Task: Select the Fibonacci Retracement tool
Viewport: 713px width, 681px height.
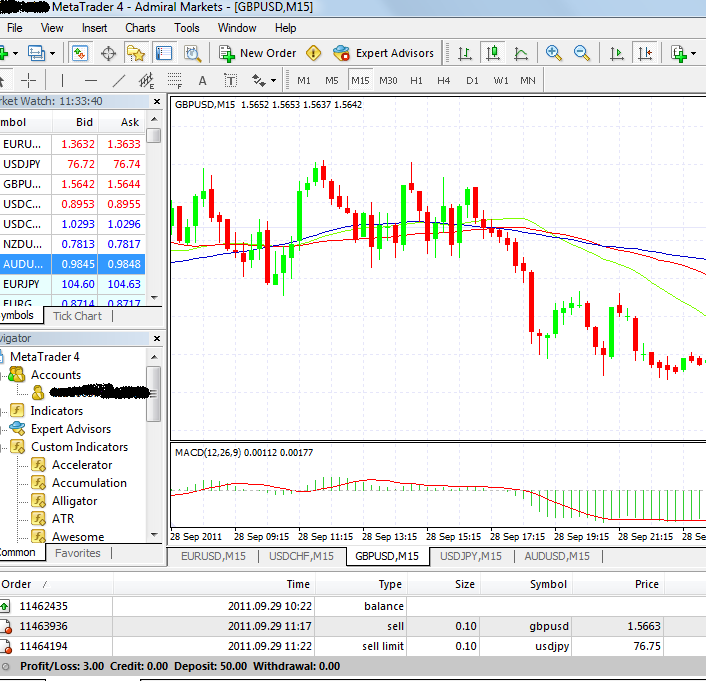Action: pos(175,80)
